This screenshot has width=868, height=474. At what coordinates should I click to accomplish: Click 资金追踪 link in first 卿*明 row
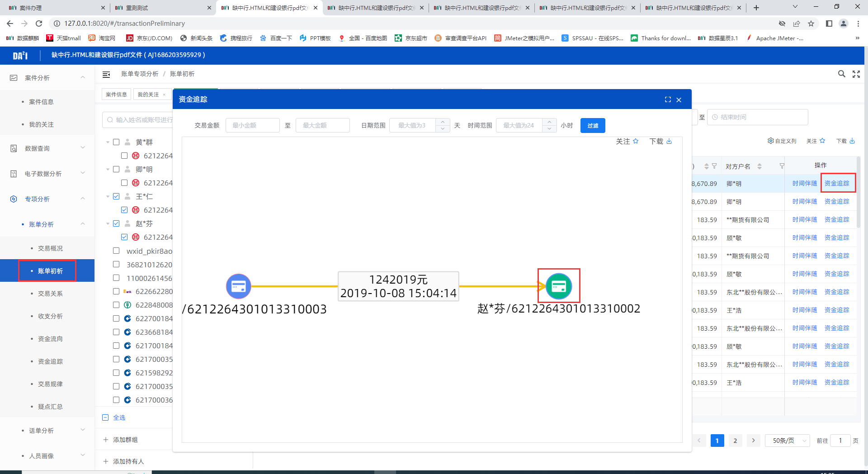(837, 183)
